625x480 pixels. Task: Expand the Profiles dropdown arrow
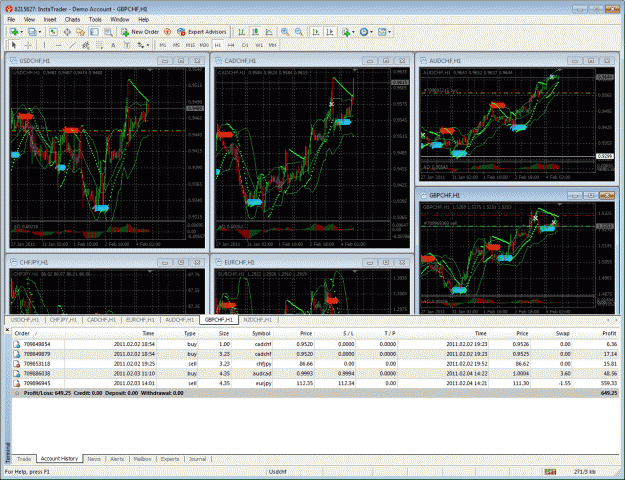[x=39, y=32]
